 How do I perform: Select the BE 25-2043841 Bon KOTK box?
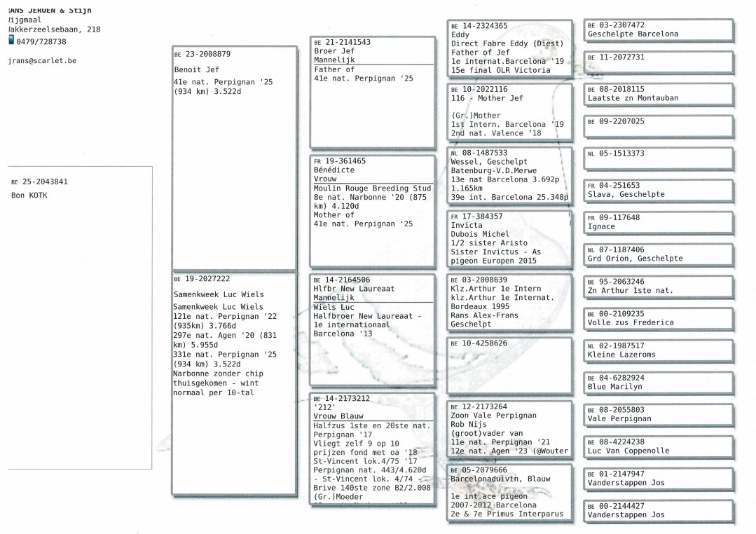79,317
